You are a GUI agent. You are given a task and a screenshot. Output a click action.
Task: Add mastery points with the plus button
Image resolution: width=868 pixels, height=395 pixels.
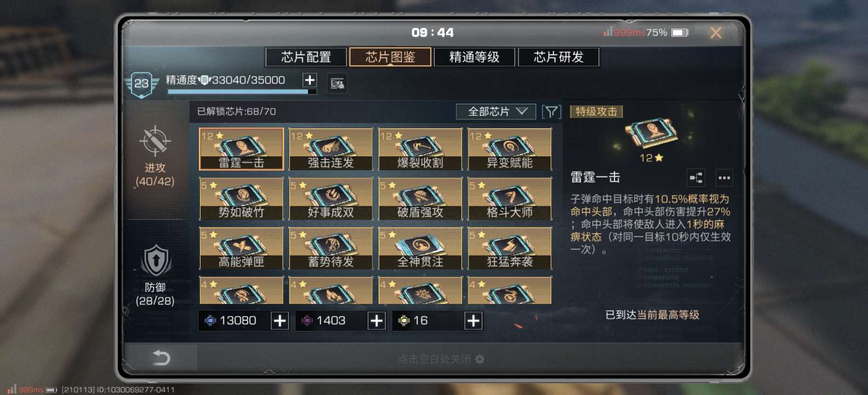(310, 80)
